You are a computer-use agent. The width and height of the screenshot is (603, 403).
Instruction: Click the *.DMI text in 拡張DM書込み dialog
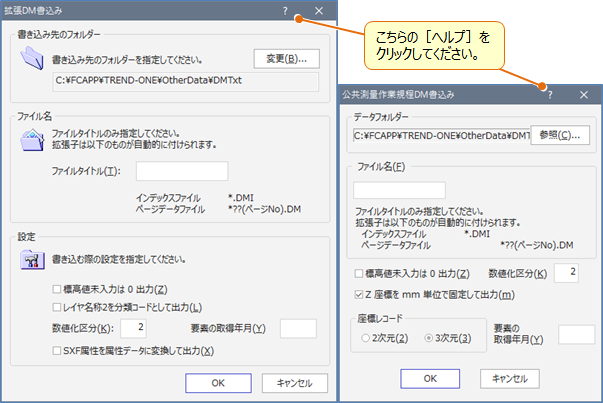click(x=241, y=198)
